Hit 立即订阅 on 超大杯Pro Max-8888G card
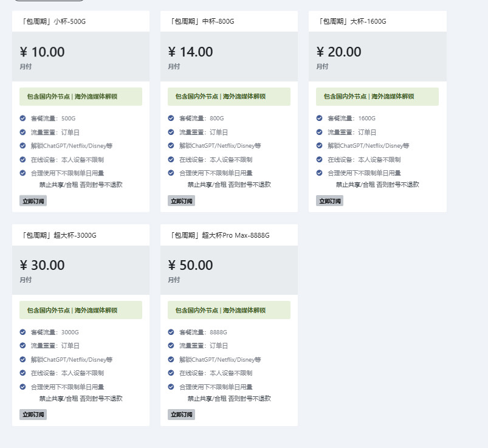 click(x=181, y=415)
